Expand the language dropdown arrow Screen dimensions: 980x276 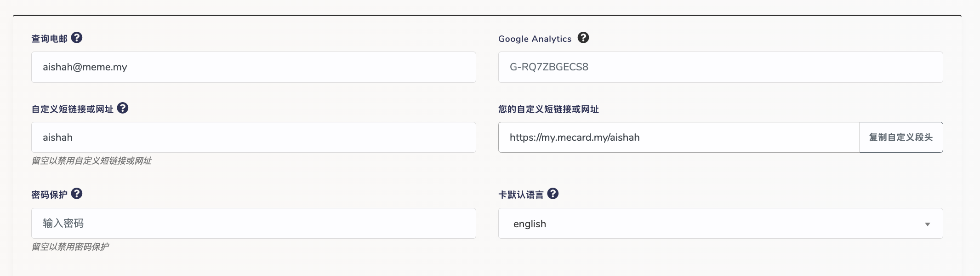click(x=928, y=224)
